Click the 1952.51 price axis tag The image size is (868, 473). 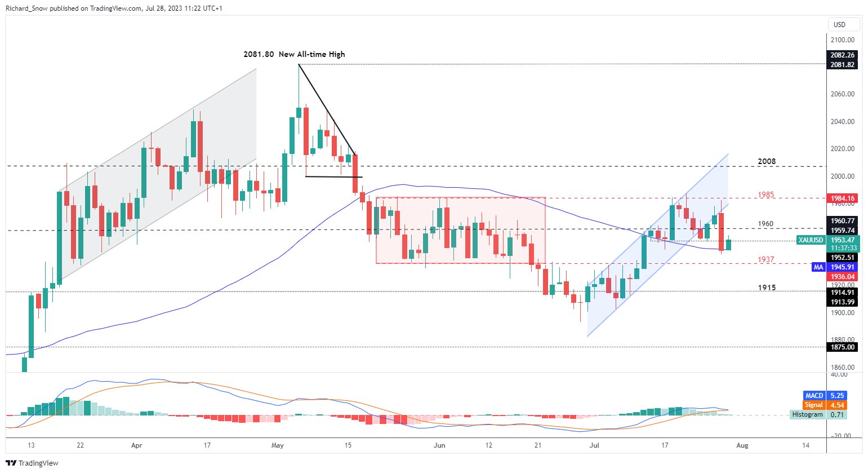pos(843,258)
